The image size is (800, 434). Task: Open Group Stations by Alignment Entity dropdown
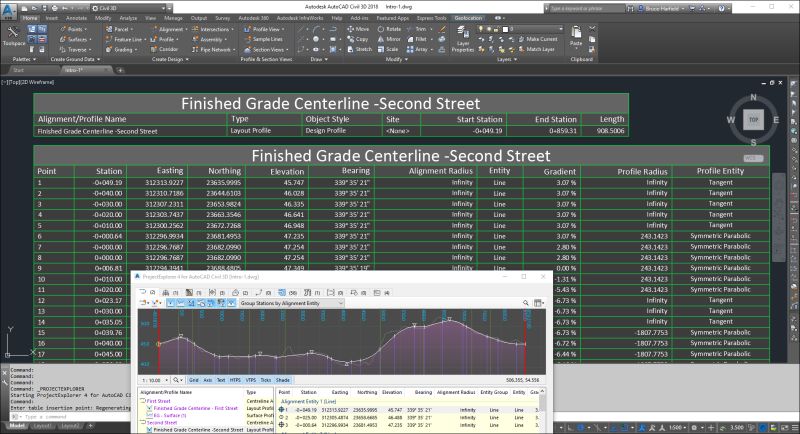click(291, 303)
